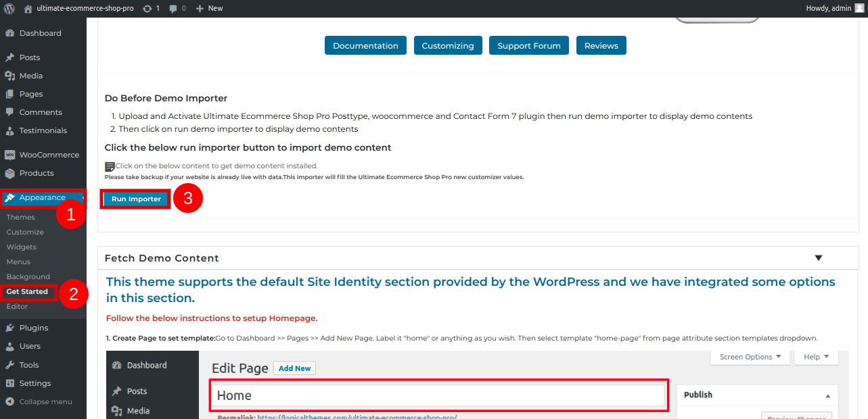
Task: Open the Customize submenu item
Action: pyautogui.click(x=25, y=232)
